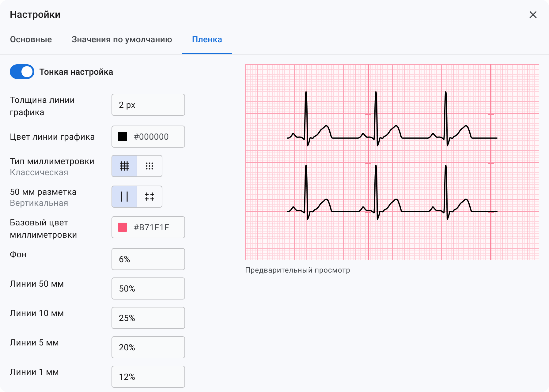Image resolution: width=549 pixels, height=392 pixels.
Task: Click the Линии 50 мм opacity field
Action: (148, 288)
